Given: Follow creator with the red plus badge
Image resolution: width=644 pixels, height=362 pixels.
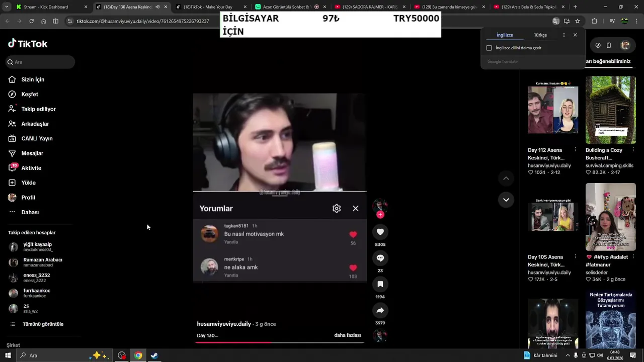Looking at the screenshot, I should [380, 215].
